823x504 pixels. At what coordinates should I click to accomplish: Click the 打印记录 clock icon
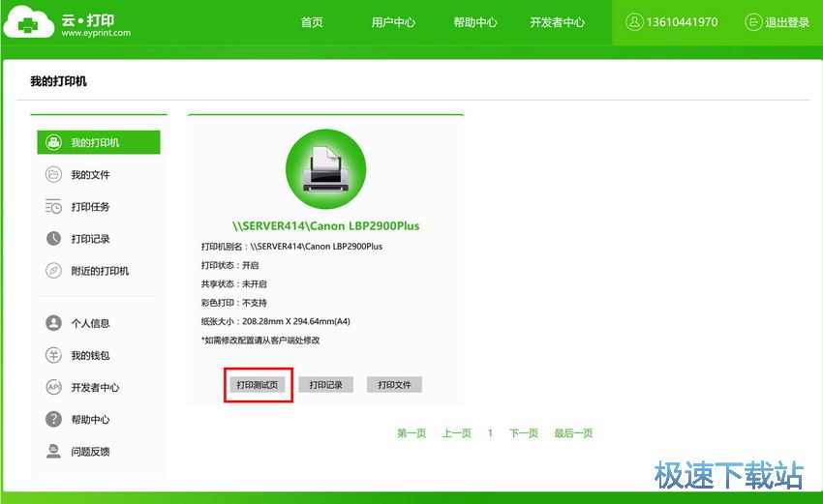(53, 239)
